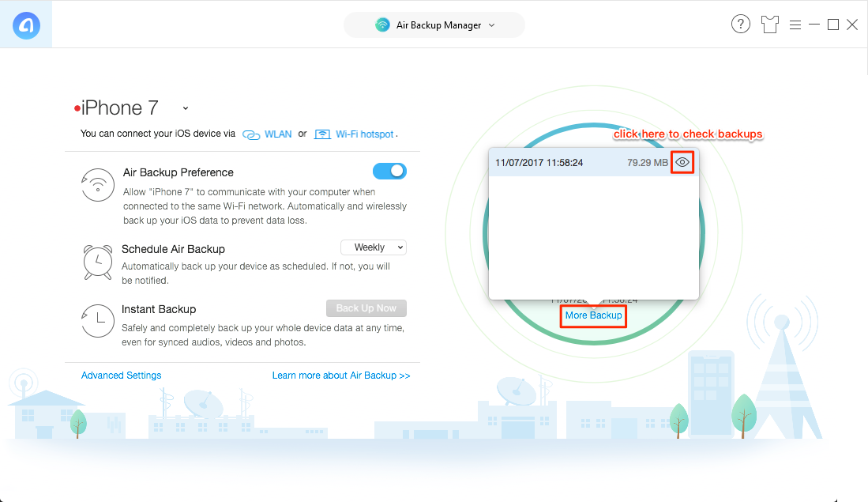Click the iPhone 7 device name
Image resolution: width=868 pixels, height=502 pixels.
tap(119, 108)
